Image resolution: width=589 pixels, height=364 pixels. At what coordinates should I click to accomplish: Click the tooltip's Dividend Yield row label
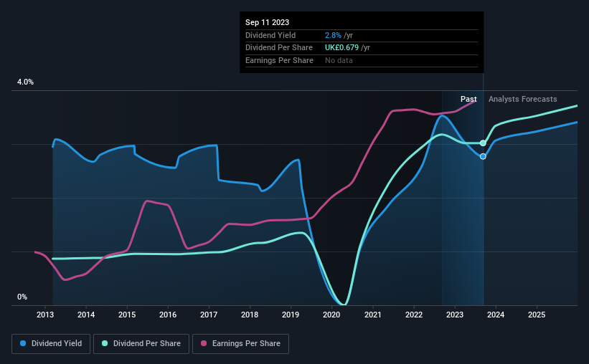(x=270, y=35)
